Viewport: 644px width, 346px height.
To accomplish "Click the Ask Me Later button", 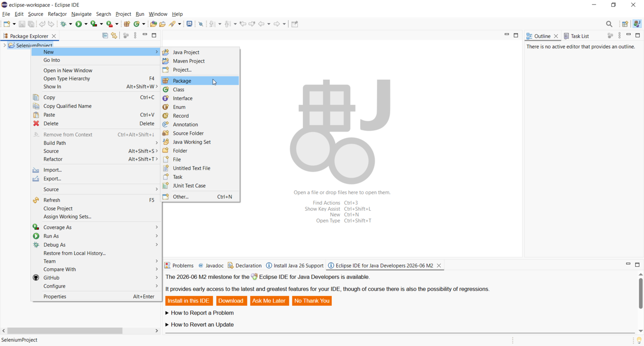I will (269, 301).
